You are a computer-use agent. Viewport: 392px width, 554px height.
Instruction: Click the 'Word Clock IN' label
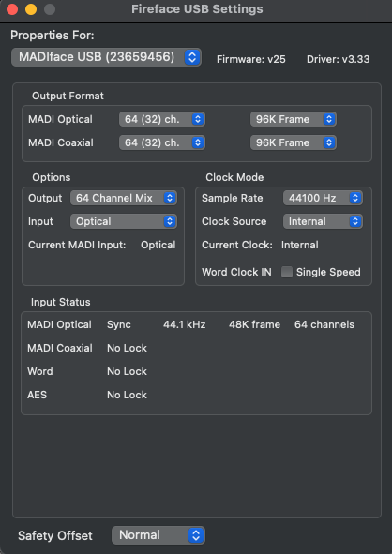click(236, 272)
